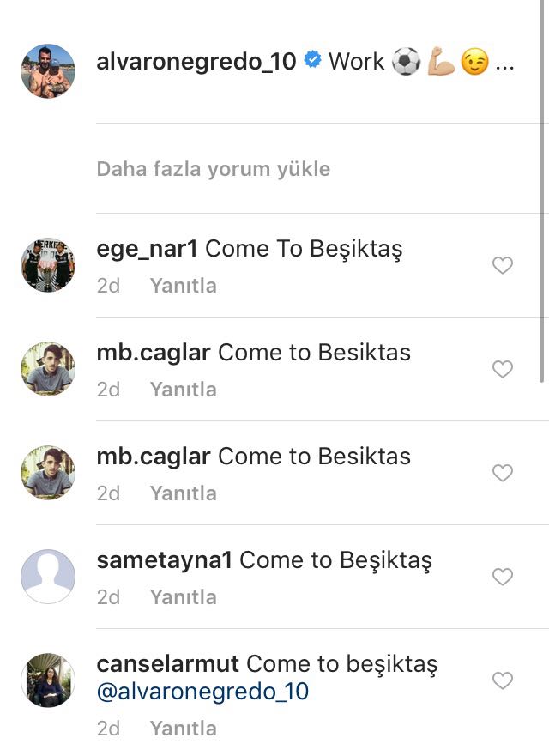
Task: Tap heart on canselarmut's comment
Action: coord(502,680)
